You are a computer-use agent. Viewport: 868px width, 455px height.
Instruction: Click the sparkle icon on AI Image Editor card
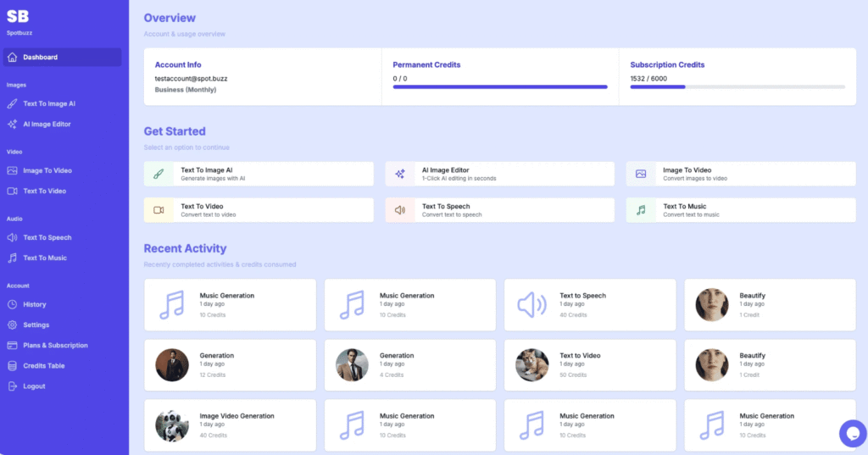pyautogui.click(x=400, y=174)
